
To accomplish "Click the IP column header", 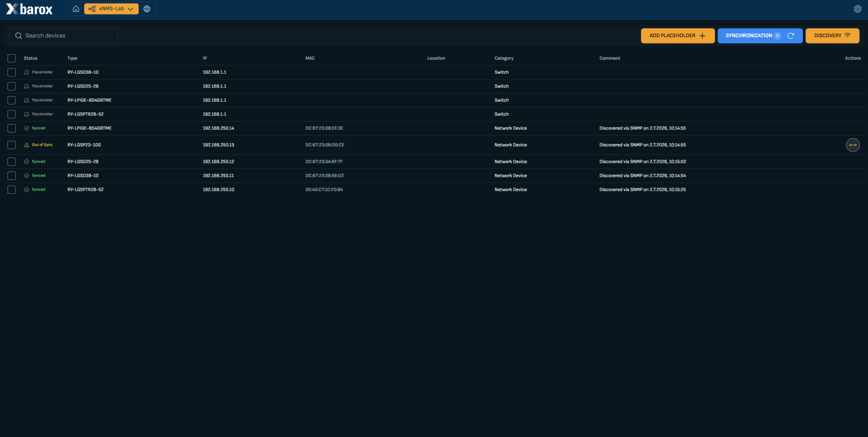I will coord(205,58).
